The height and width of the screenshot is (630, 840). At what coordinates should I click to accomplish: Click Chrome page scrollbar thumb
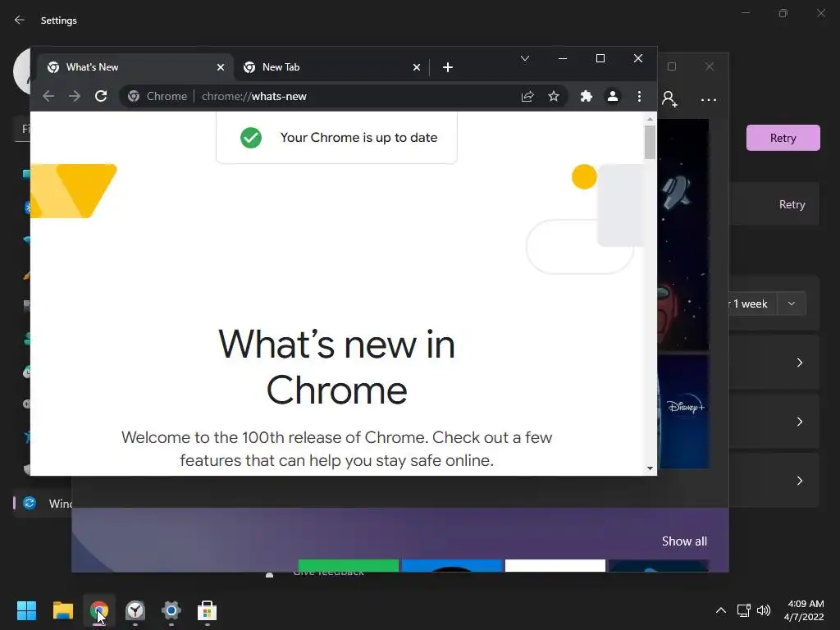coord(650,142)
